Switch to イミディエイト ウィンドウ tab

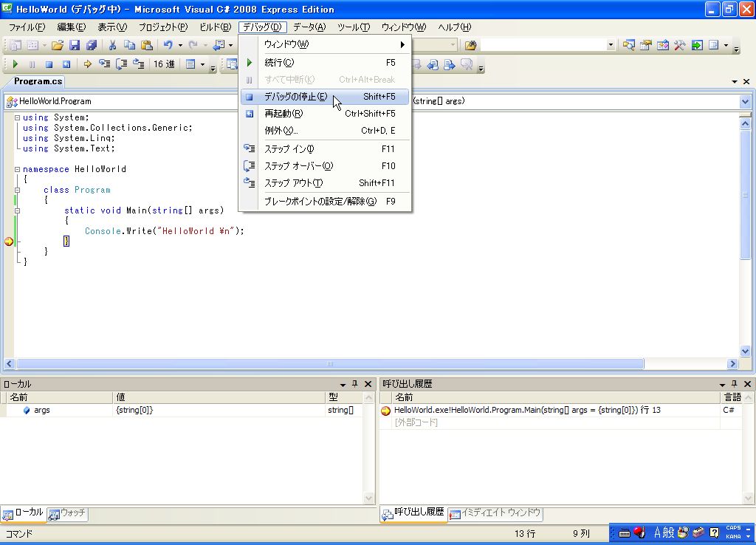point(495,513)
